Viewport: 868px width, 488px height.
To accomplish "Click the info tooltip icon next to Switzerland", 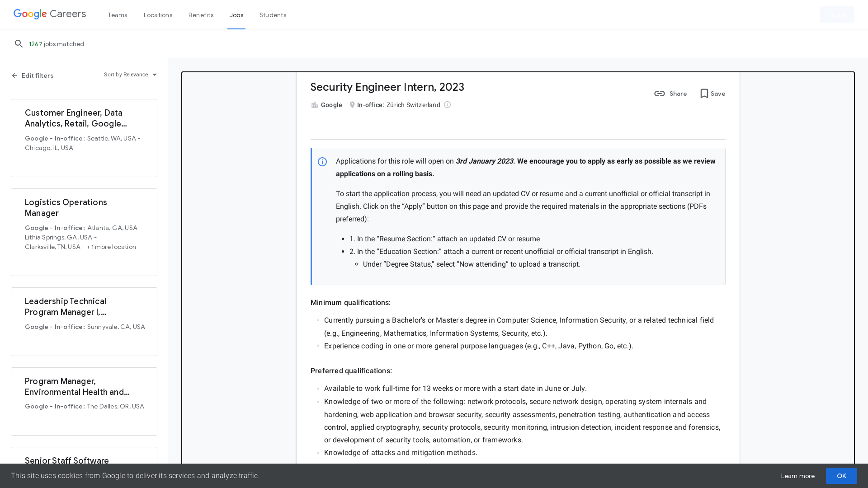I will [447, 105].
